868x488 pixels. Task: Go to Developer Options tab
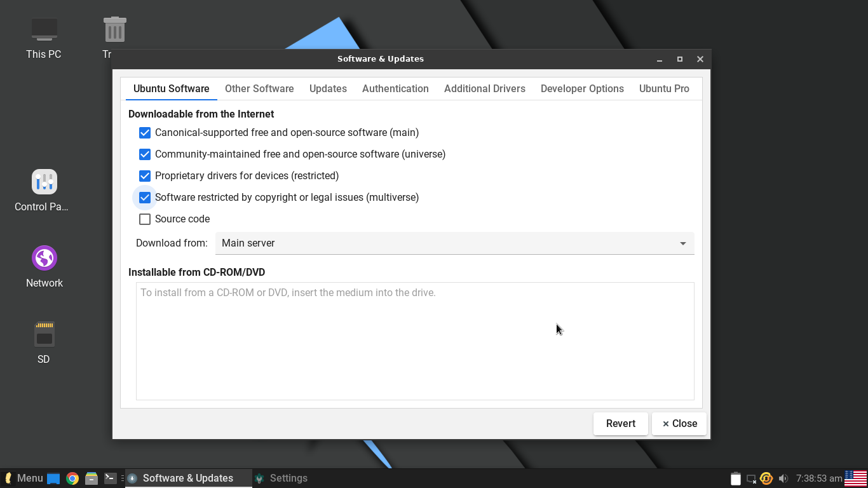(x=582, y=89)
